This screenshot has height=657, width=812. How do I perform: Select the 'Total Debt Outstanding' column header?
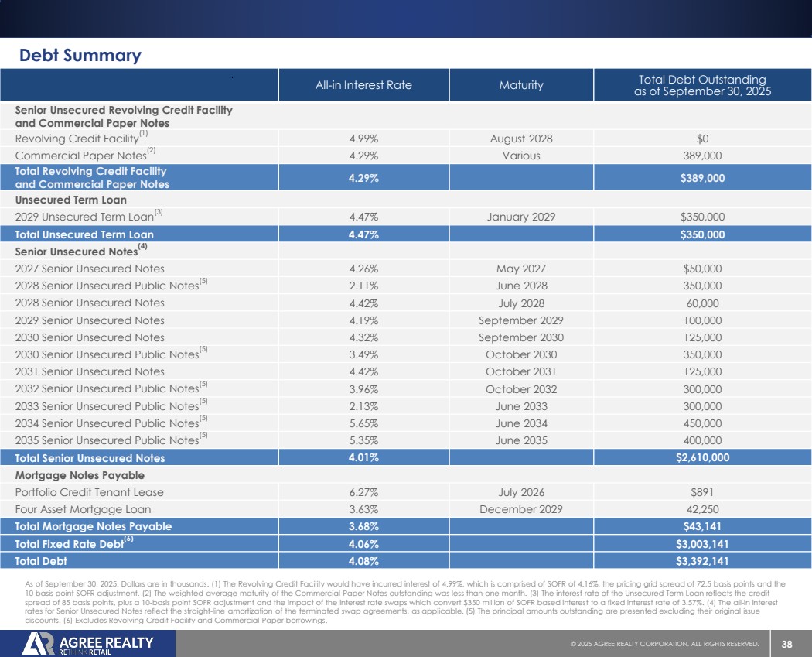click(702, 85)
